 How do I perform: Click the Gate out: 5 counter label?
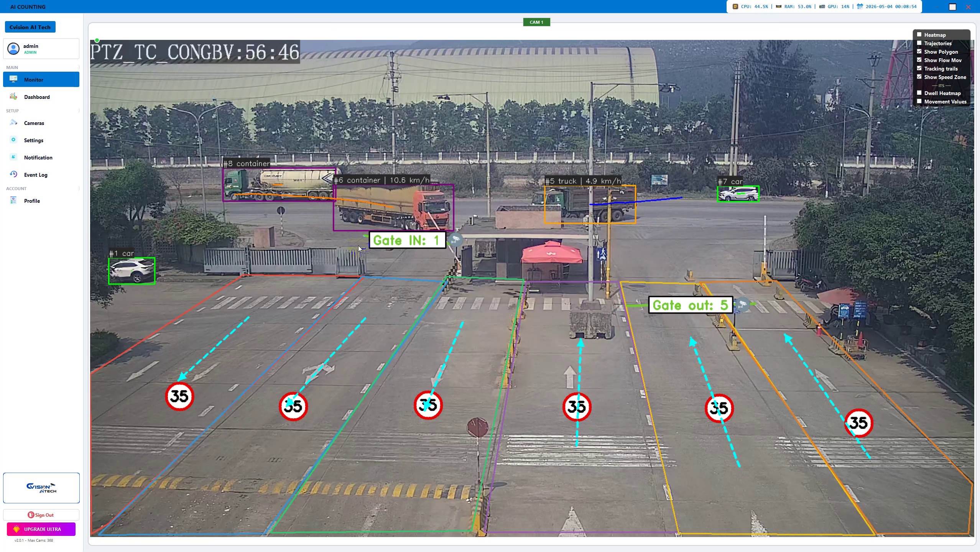(x=691, y=305)
